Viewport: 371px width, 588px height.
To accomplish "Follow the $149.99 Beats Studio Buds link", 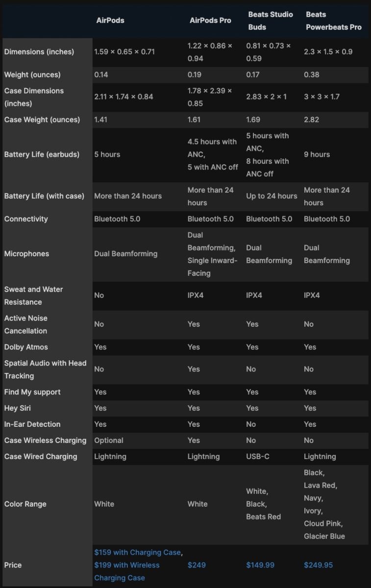I will [x=260, y=565].
